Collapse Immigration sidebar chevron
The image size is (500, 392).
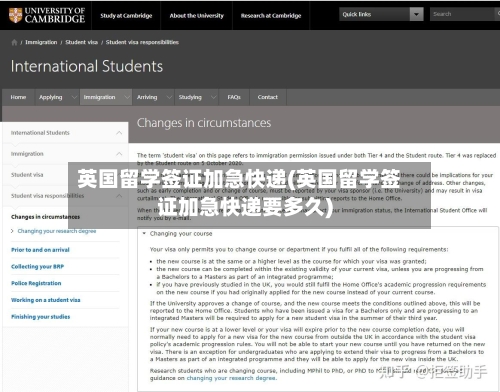[x=119, y=154]
